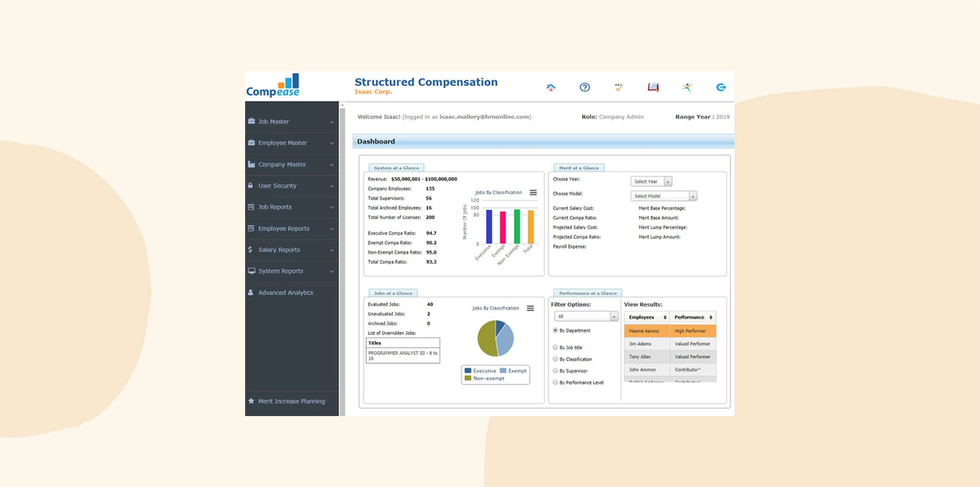Open the book search icon
The width and height of the screenshot is (980, 487).
coord(653,87)
